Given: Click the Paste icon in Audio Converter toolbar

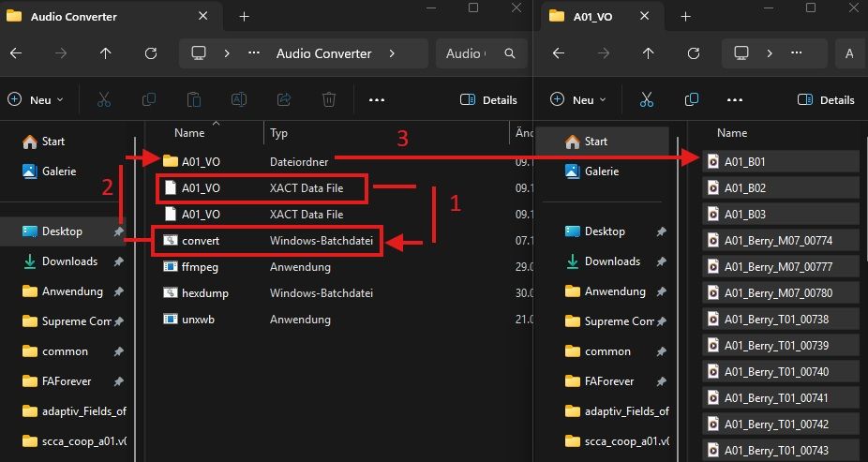Looking at the screenshot, I should click(194, 100).
